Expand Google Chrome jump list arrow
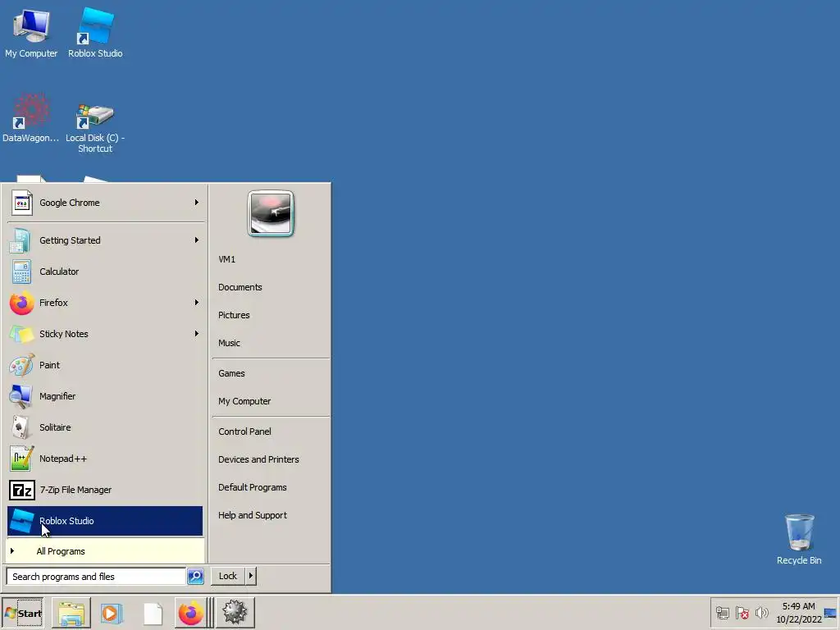840x630 pixels. [x=197, y=203]
